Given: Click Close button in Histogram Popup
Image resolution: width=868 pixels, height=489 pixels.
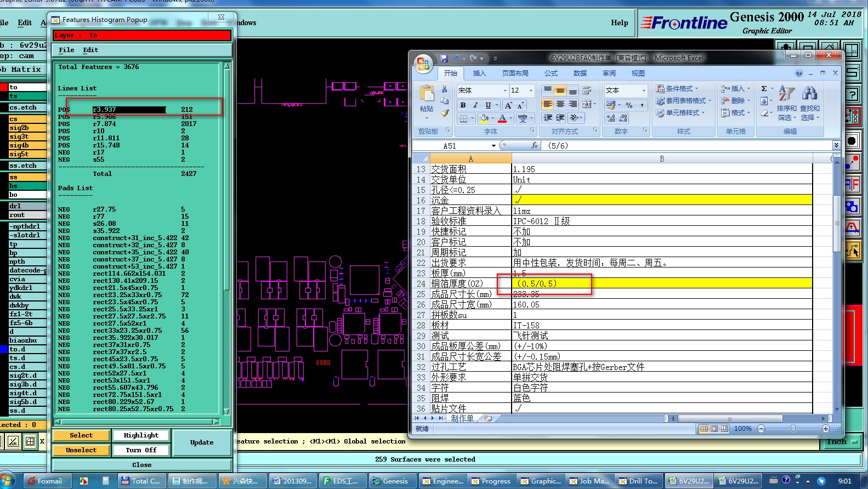Looking at the screenshot, I should point(142,465).
